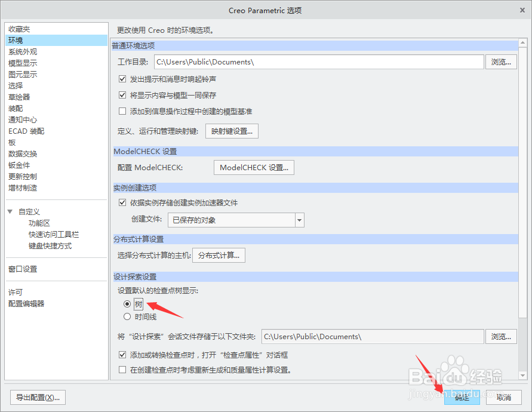Open 键盘快捷方式 settings
Image resolution: width=532 pixels, height=412 pixels.
50,245
